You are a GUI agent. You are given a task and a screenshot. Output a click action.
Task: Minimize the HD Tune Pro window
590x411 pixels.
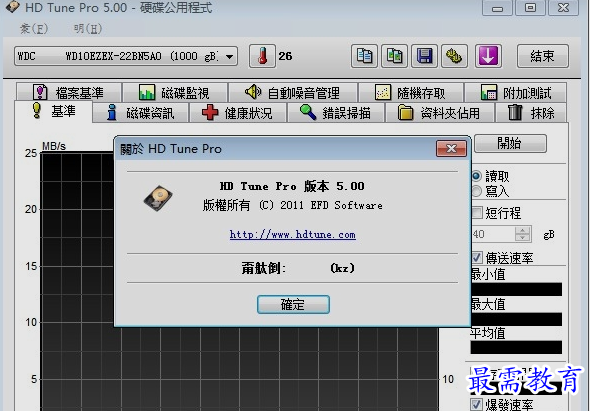497,8
